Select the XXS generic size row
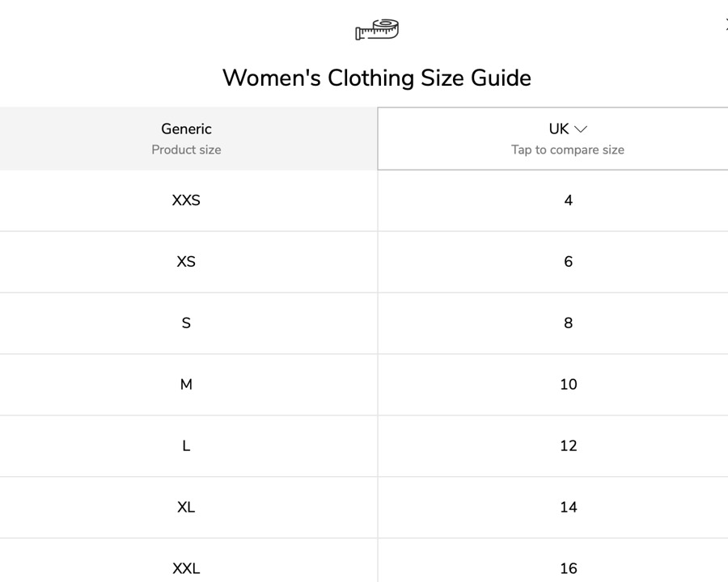This screenshot has width=728, height=582. [x=186, y=200]
